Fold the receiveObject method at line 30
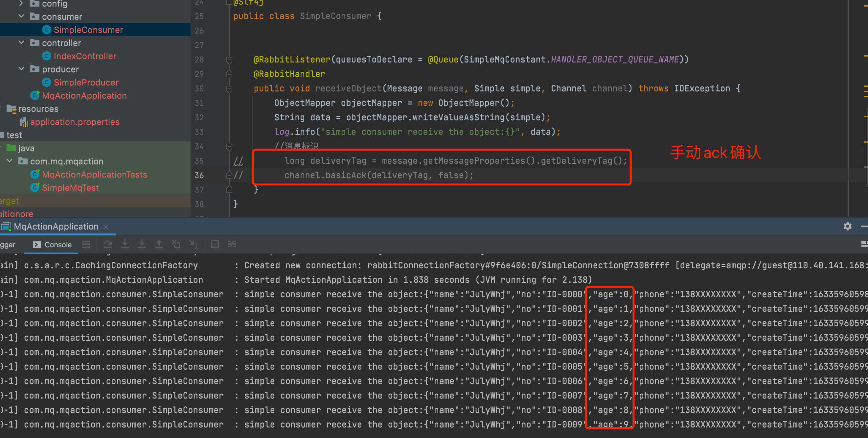Viewport: 868px width, 438px height. point(229,89)
